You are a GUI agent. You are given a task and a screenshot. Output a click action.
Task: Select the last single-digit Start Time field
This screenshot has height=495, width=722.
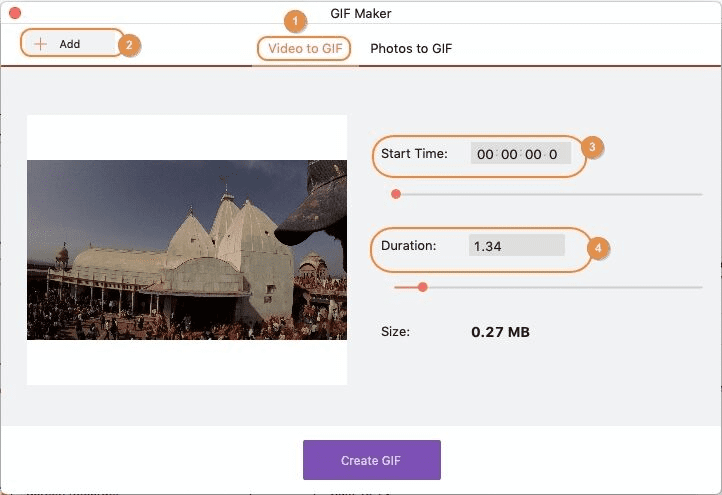click(553, 155)
